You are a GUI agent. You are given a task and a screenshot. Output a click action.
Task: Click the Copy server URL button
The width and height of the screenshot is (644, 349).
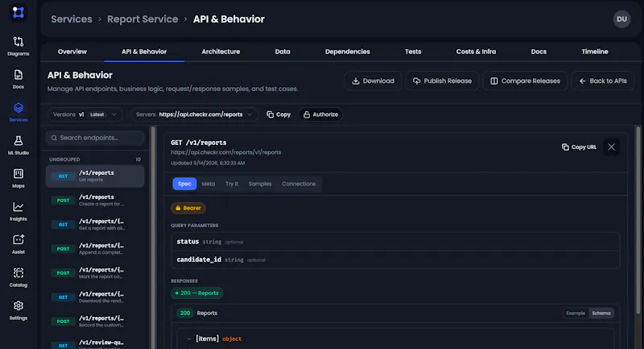279,114
